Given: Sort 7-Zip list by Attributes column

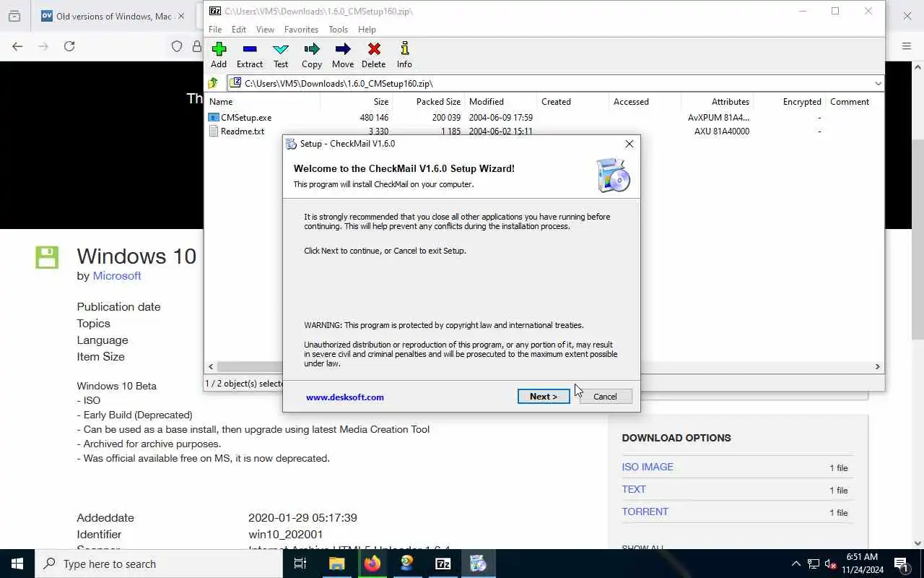Looking at the screenshot, I should (717, 102).
